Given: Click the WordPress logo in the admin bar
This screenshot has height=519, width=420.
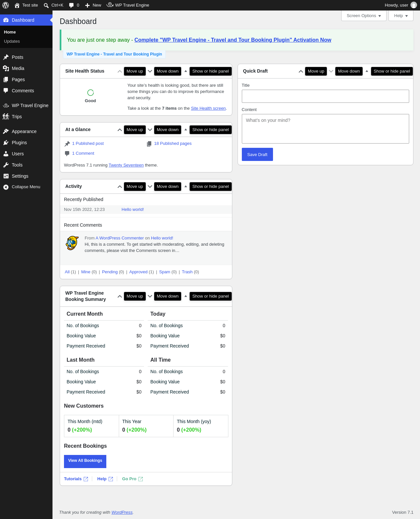Looking at the screenshot, I should pos(6,5).
